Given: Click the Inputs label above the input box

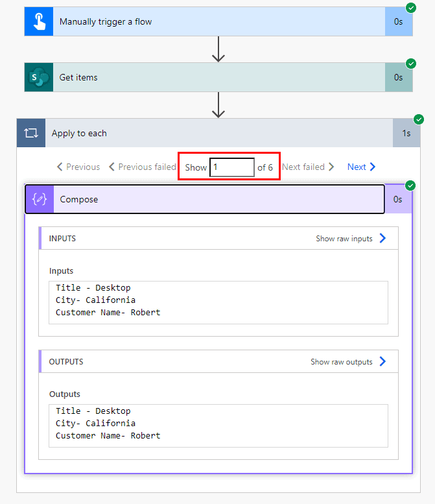Looking at the screenshot, I should tap(61, 271).
